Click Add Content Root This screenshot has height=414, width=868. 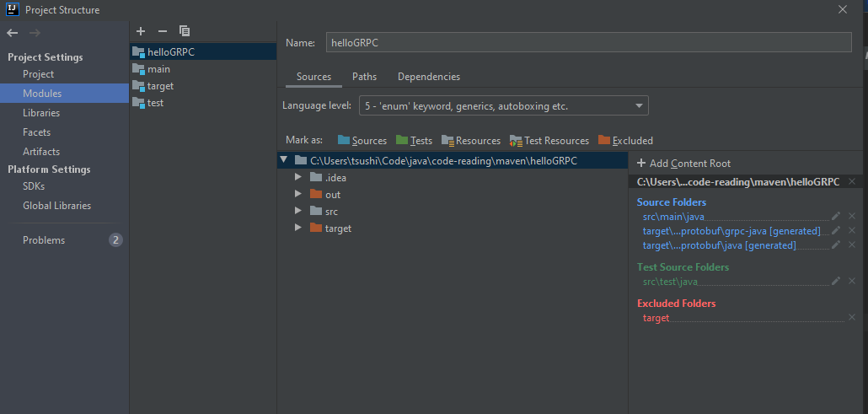[x=683, y=164]
